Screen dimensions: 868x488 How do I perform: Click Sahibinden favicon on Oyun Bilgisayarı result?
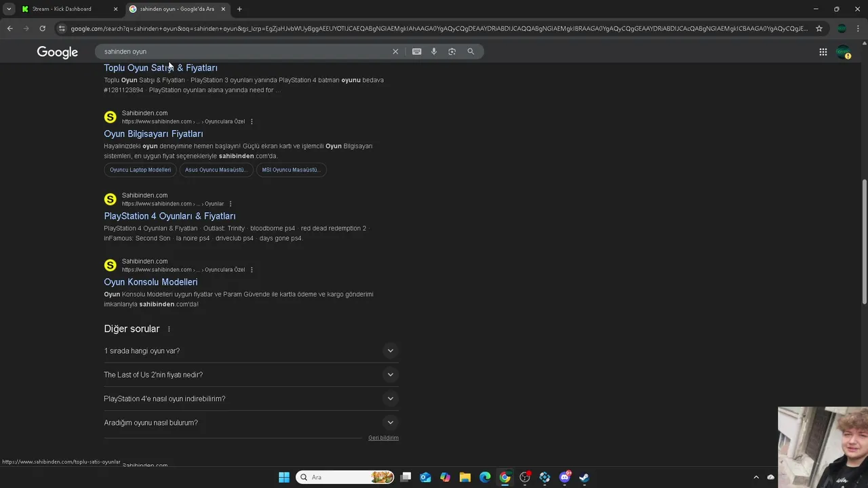tap(110, 117)
